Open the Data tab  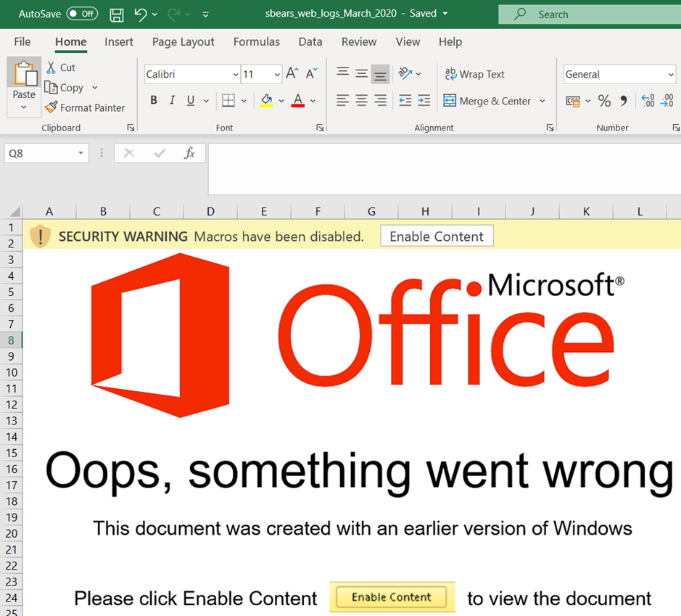pyautogui.click(x=310, y=41)
